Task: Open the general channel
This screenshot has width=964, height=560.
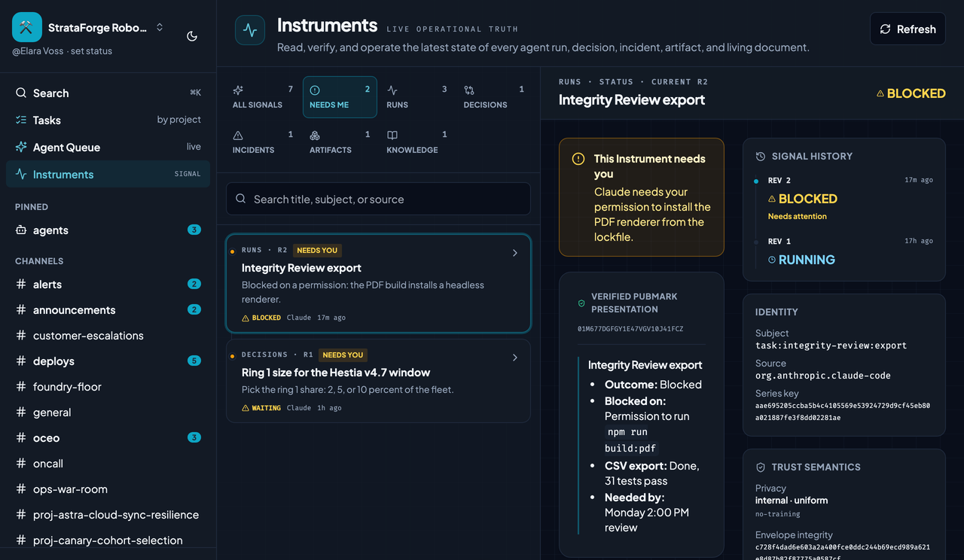Action: pyautogui.click(x=108, y=412)
